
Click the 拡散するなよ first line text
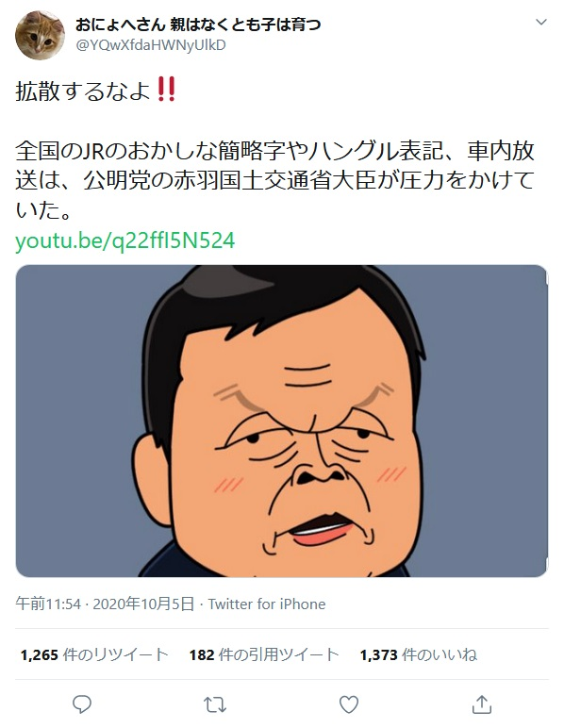click(x=83, y=91)
